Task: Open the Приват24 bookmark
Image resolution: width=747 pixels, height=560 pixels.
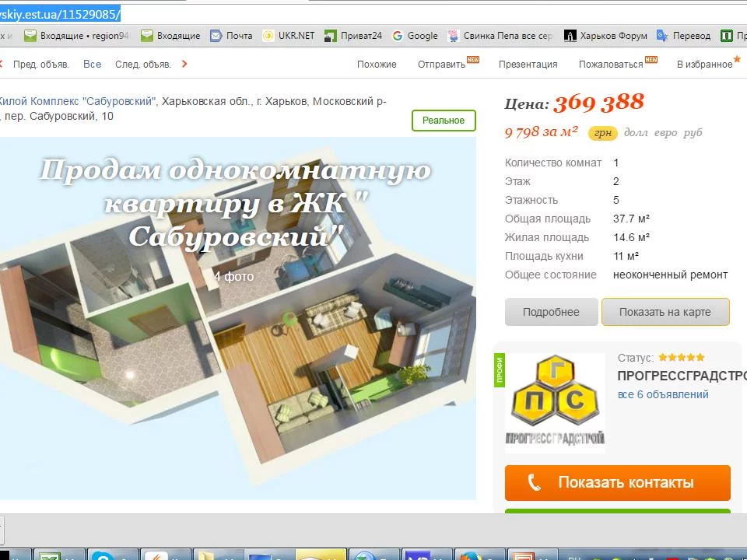Action: [353, 36]
